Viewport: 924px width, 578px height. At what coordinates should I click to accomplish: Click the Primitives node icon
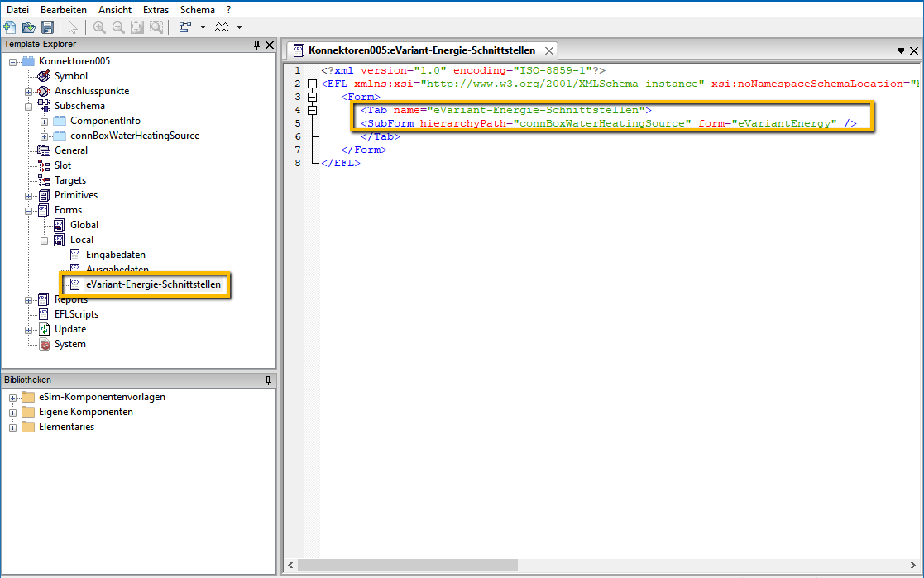pyautogui.click(x=44, y=195)
